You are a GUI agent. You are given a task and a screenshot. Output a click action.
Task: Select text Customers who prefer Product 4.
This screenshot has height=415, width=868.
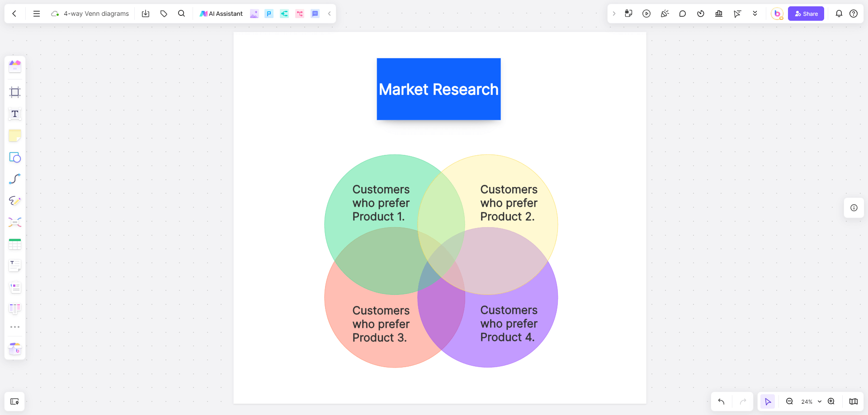pos(509,323)
